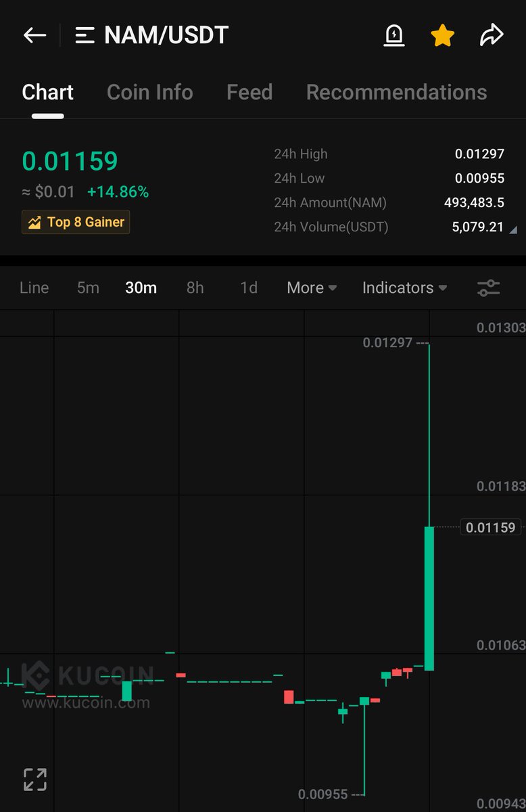526x812 pixels.
Task: Open the trading pair list menu icon
Action: click(x=85, y=35)
